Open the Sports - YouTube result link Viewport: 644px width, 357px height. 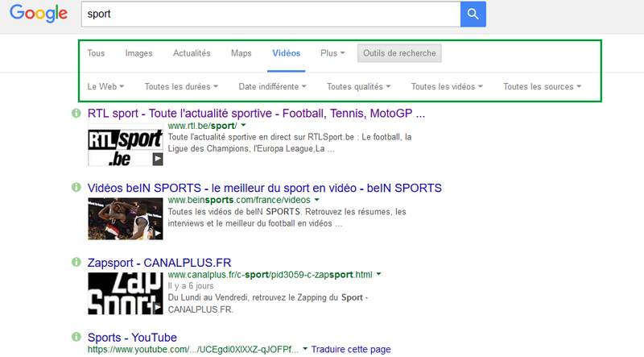[132, 338]
